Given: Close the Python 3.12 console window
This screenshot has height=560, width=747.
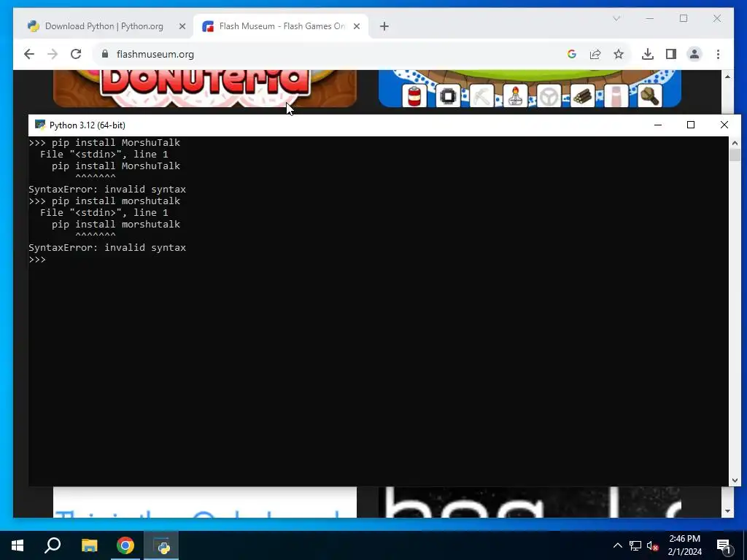Looking at the screenshot, I should pyautogui.click(x=724, y=125).
